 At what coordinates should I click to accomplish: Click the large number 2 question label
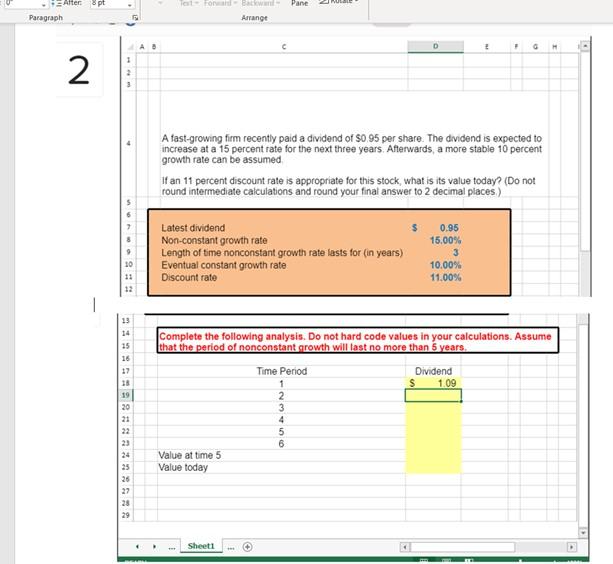79,70
